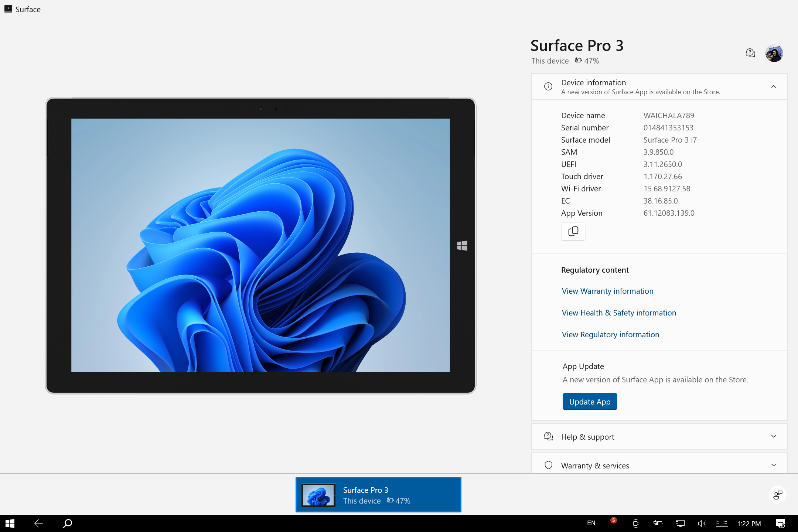The height and width of the screenshot is (532, 798).
Task: Open the bottom-right feedback hub icon
Action: [x=778, y=495]
